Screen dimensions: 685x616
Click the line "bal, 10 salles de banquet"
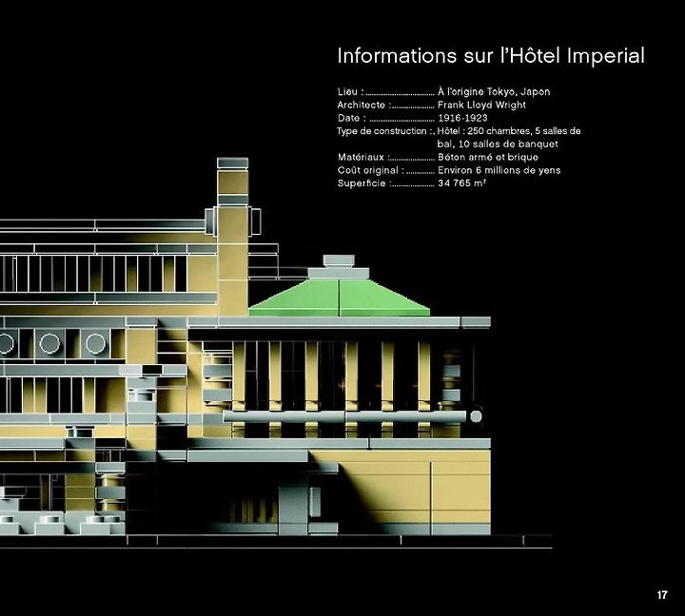point(498,144)
